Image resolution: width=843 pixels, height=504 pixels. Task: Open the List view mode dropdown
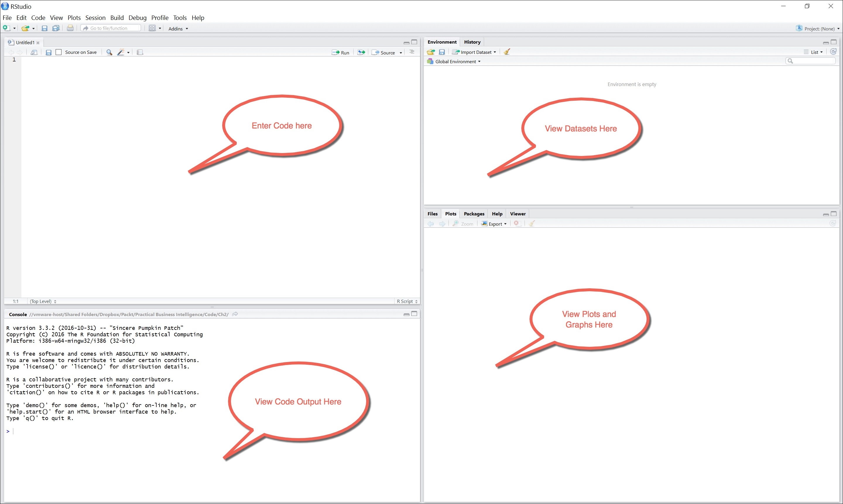point(813,52)
